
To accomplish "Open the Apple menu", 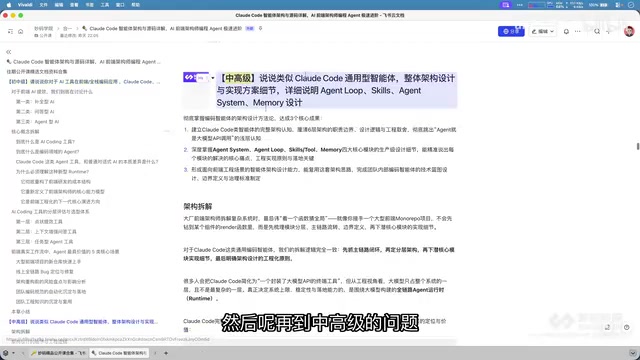I will point(9,5).
